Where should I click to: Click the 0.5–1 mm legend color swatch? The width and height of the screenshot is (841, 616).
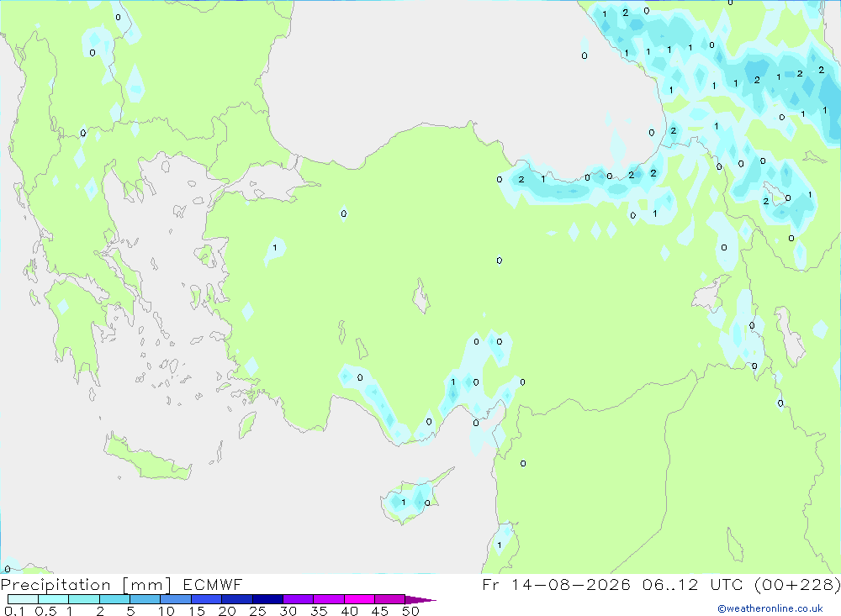54,599
